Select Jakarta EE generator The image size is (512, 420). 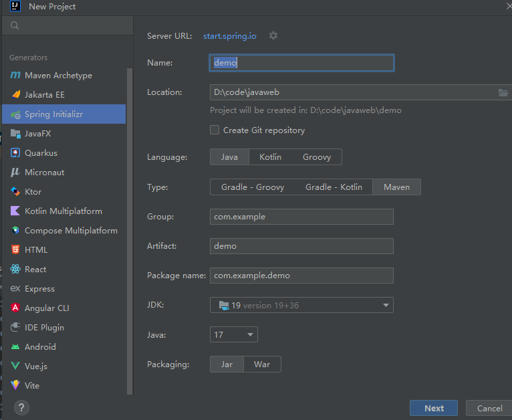point(64,95)
